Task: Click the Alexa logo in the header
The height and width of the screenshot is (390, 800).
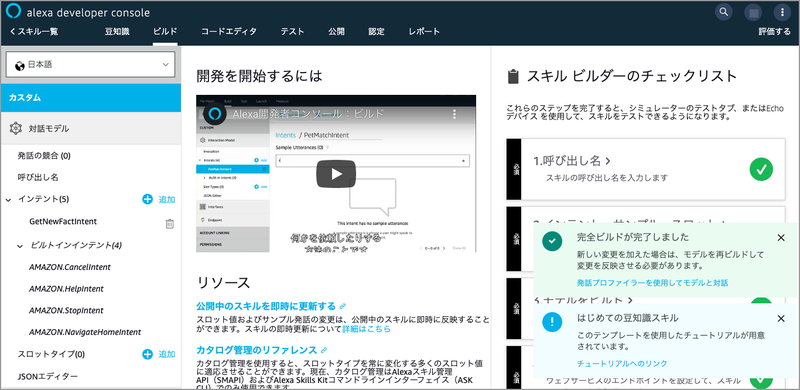Action: click(13, 12)
